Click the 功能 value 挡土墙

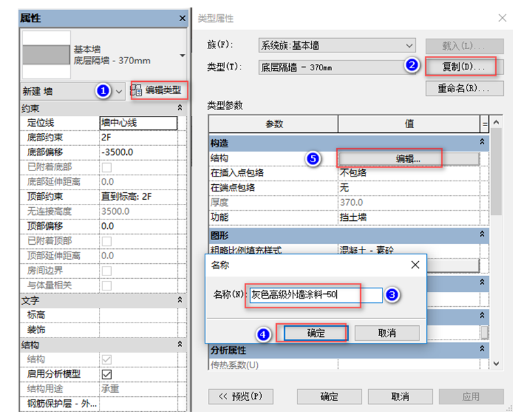coord(409,217)
